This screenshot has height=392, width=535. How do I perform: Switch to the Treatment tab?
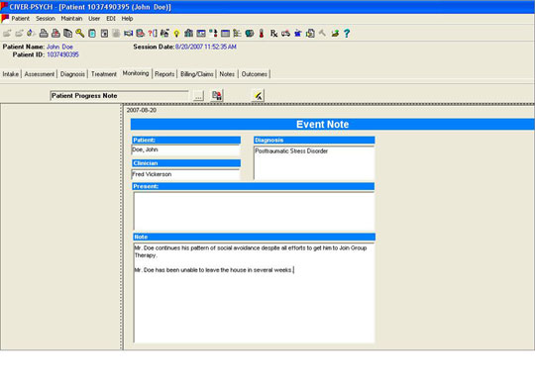(104, 74)
